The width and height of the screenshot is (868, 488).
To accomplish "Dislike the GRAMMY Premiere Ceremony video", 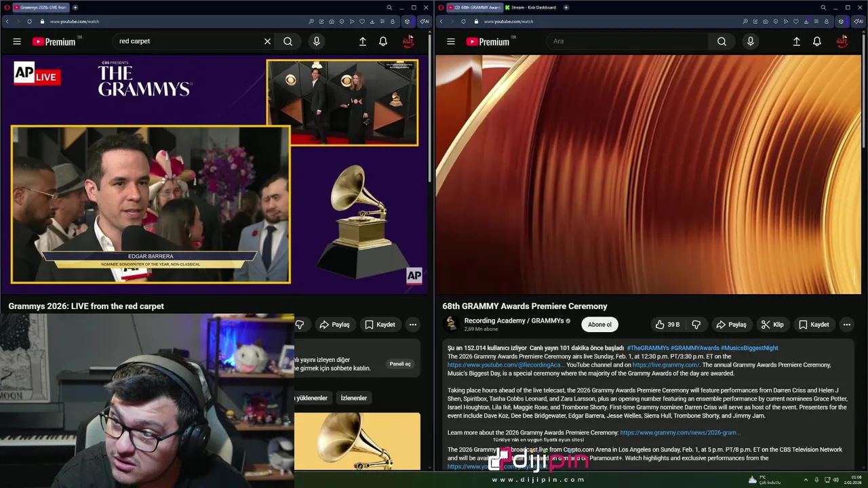I will pos(696,325).
